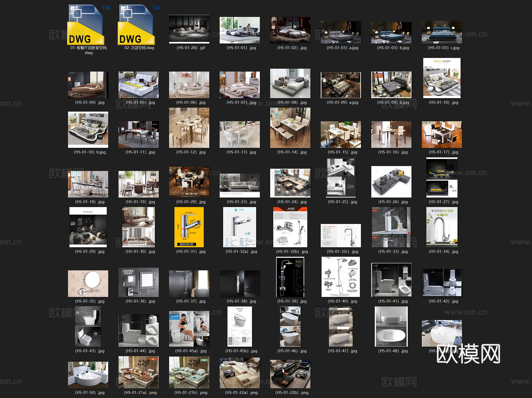Click the file name (HS-01-43) .jpg
Viewport: 532px width, 398px height.
(90, 351)
